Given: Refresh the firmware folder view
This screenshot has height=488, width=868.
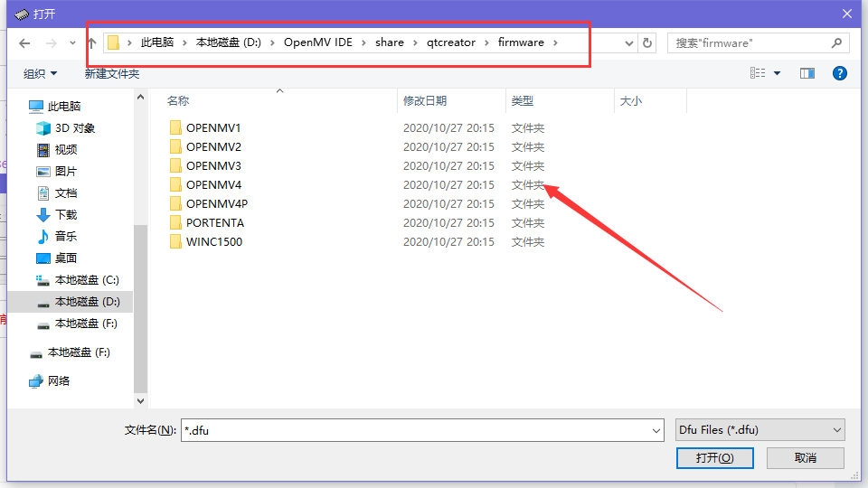Looking at the screenshot, I should (647, 43).
